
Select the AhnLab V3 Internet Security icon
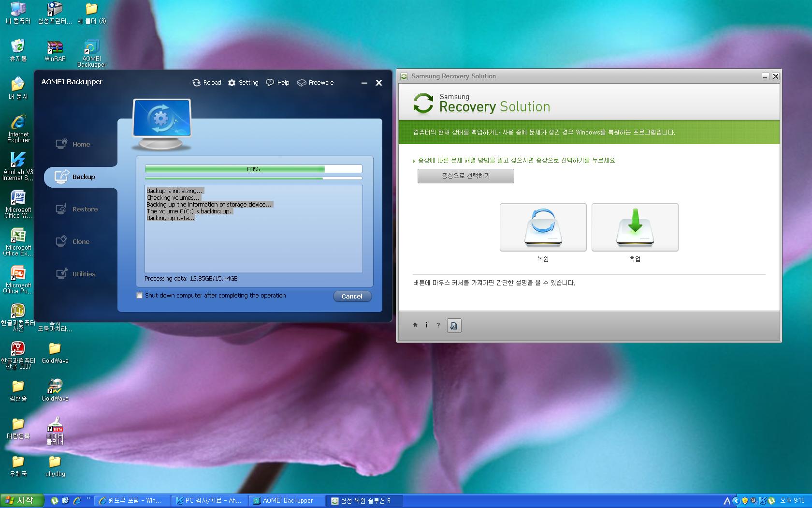[18, 166]
